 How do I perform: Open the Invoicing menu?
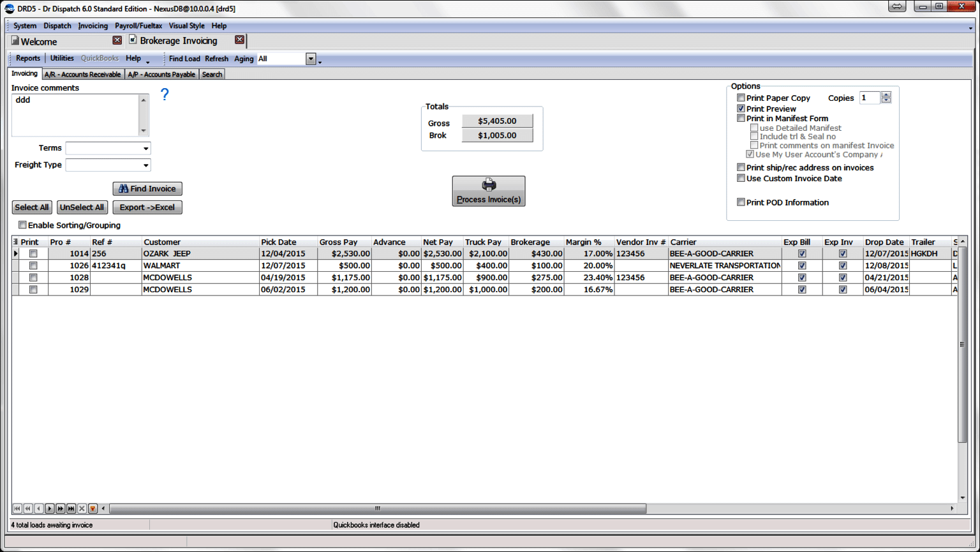93,26
